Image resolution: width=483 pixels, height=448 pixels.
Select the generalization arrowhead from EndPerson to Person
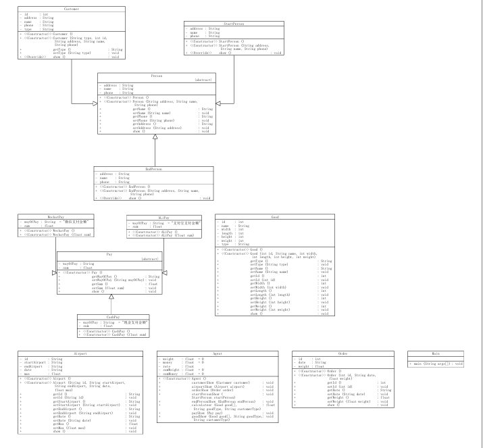point(155,136)
